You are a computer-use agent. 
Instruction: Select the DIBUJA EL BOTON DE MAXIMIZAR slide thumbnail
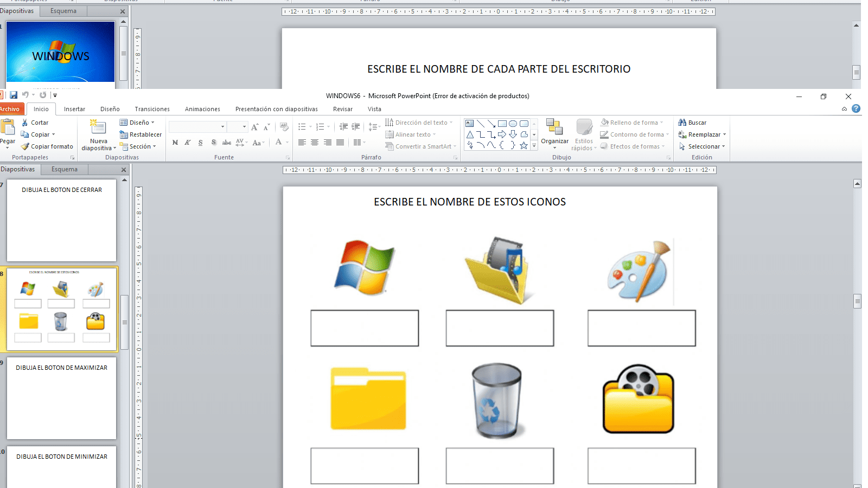pos(61,398)
